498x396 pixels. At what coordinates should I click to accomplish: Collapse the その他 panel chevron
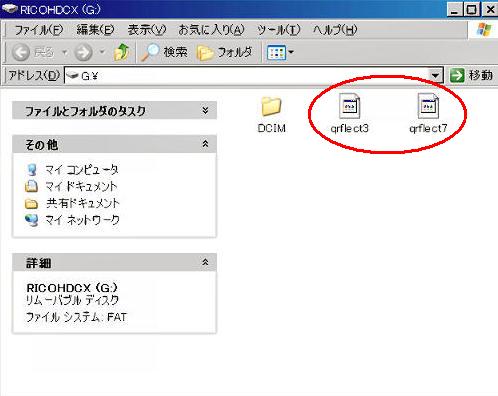205,144
